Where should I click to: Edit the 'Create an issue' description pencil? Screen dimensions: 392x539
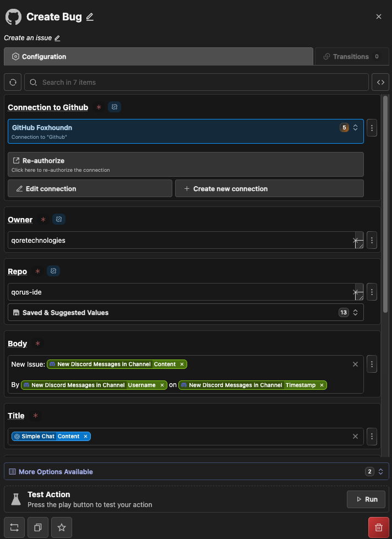[57, 38]
